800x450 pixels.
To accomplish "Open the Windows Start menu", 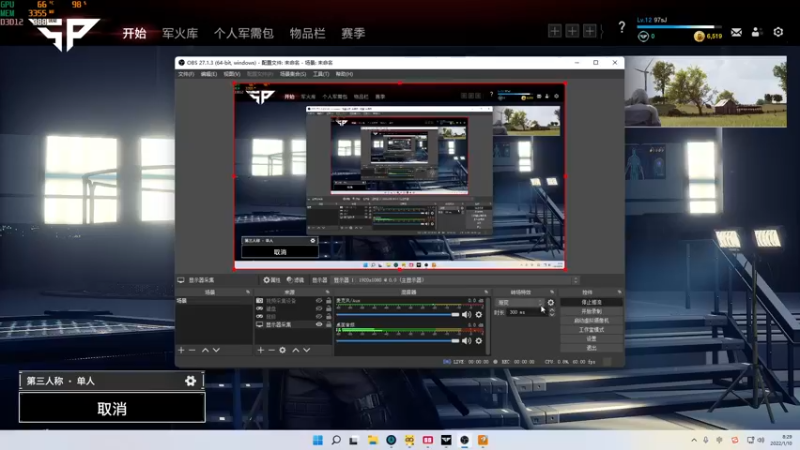I will [x=317, y=440].
